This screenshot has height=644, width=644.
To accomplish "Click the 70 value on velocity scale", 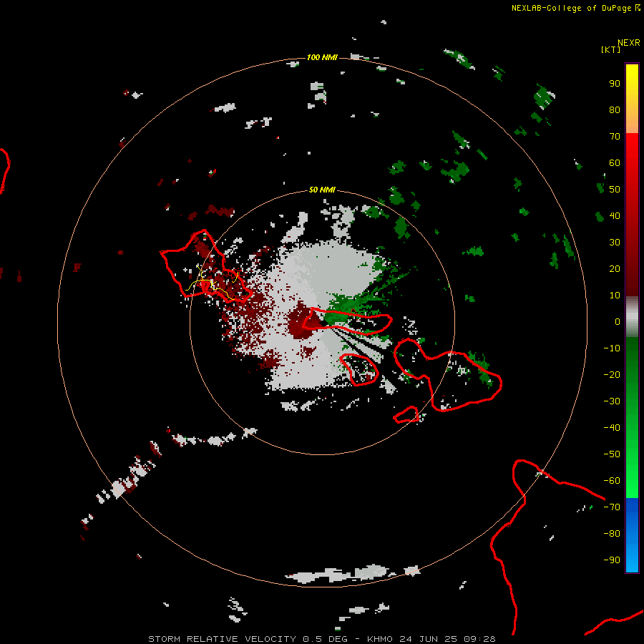I will (x=615, y=137).
